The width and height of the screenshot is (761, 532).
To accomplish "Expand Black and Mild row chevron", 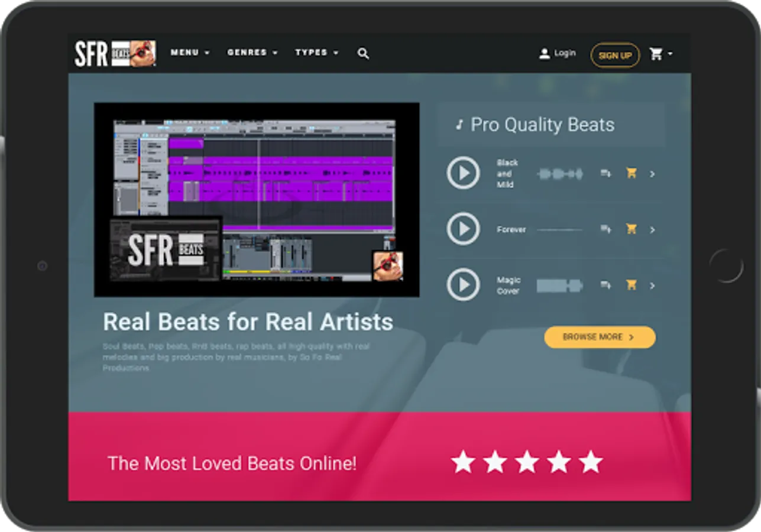I will [652, 174].
